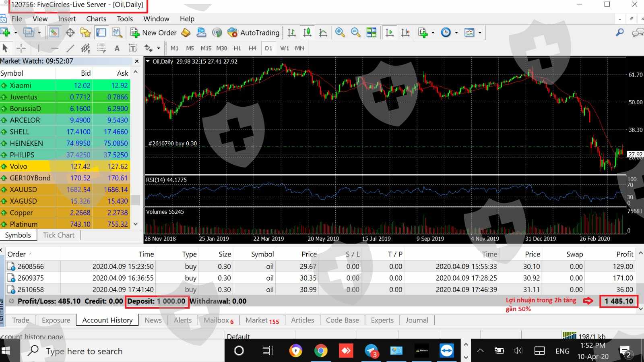Toggle the Chart Shift option
Screen dimensions: 644x362
click(x=405, y=33)
